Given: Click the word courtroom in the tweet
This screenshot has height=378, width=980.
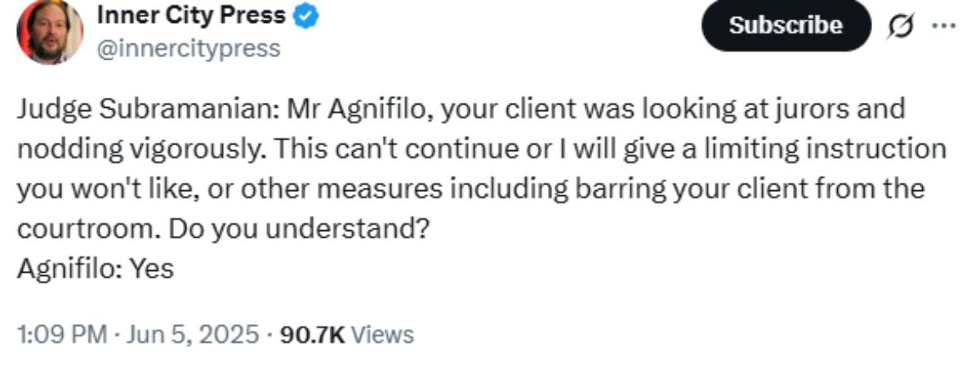Looking at the screenshot, I should click(86, 229).
